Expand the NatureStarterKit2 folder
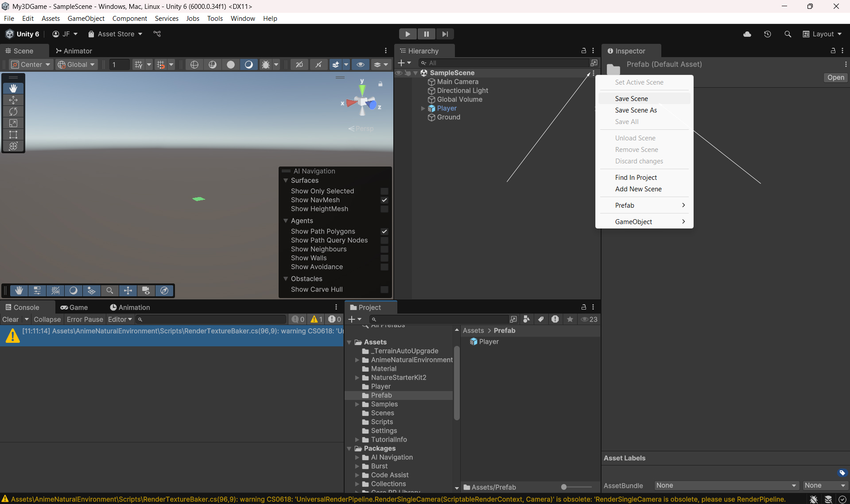The image size is (850, 504). pyautogui.click(x=357, y=378)
